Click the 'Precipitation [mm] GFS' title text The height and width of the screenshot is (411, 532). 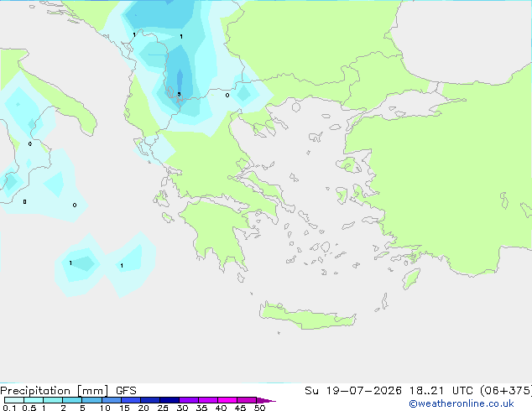click(68, 391)
